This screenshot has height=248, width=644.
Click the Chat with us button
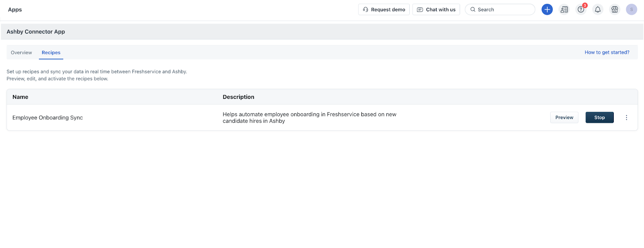[436, 9]
